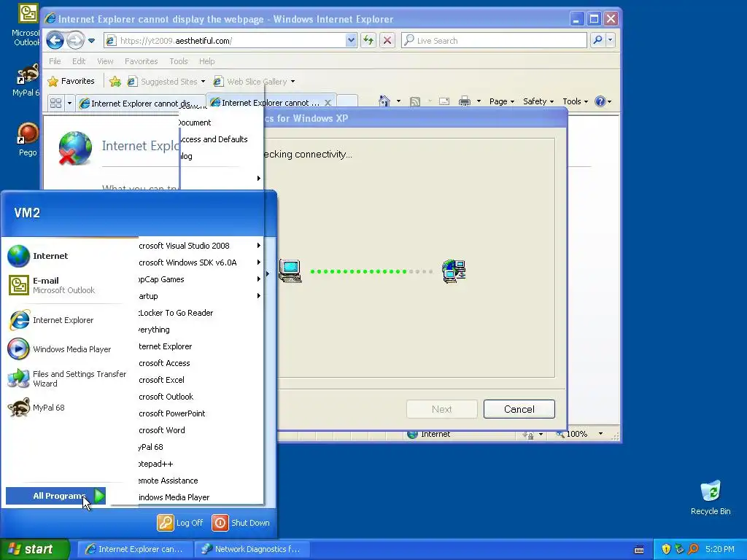Screen dimensions: 747x560
Task: Click the Log Off button
Action: tap(180, 522)
